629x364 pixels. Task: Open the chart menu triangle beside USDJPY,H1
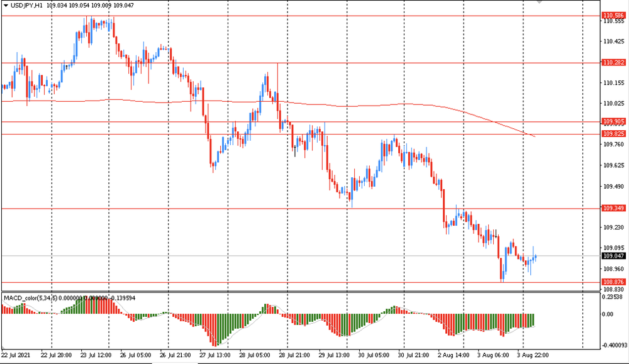6,6
